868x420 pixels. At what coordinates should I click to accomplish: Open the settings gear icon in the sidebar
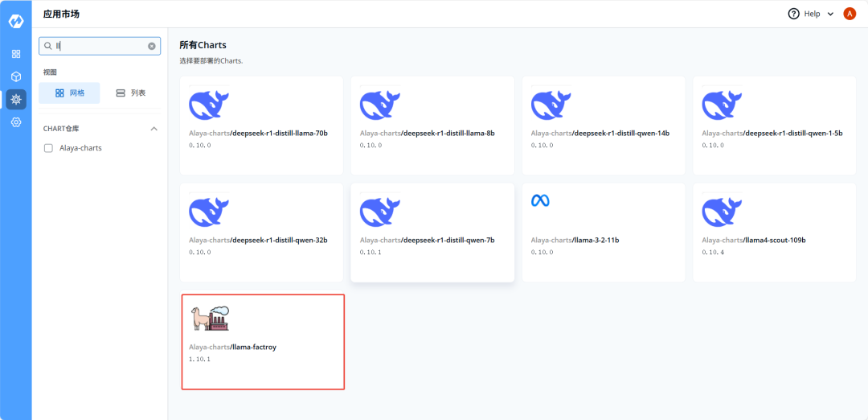pyautogui.click(x=16, y=122)
